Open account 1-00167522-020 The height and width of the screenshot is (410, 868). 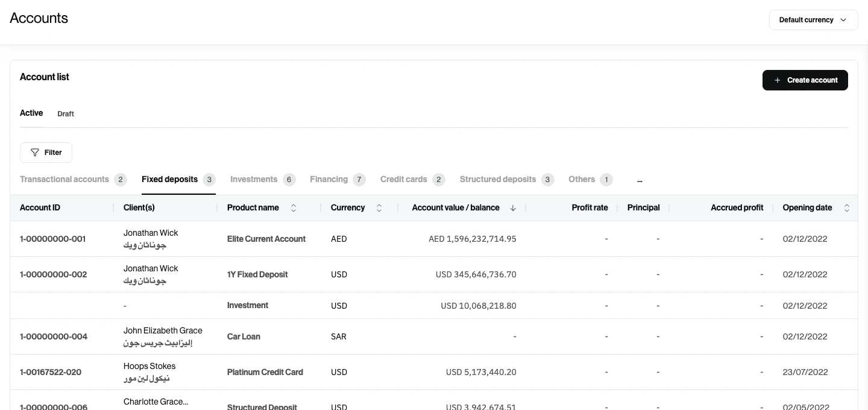[x=51, y=372]
